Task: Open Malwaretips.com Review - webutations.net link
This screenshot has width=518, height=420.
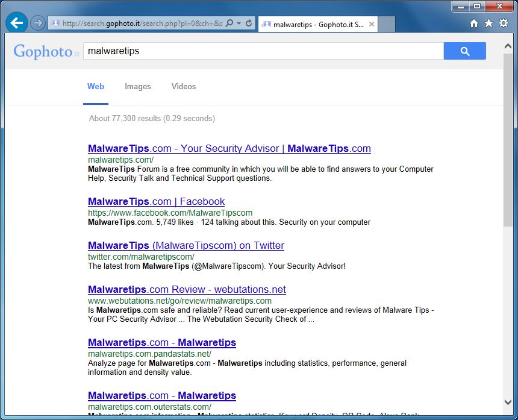Action: (187, 289)
